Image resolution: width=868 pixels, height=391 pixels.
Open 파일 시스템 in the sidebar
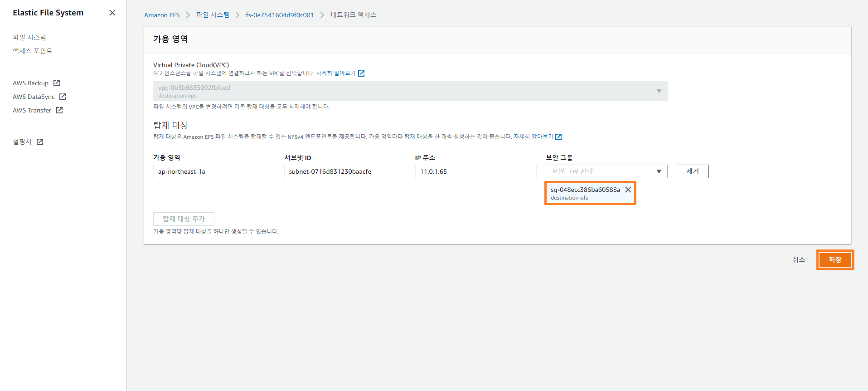(x=29, y=37)
